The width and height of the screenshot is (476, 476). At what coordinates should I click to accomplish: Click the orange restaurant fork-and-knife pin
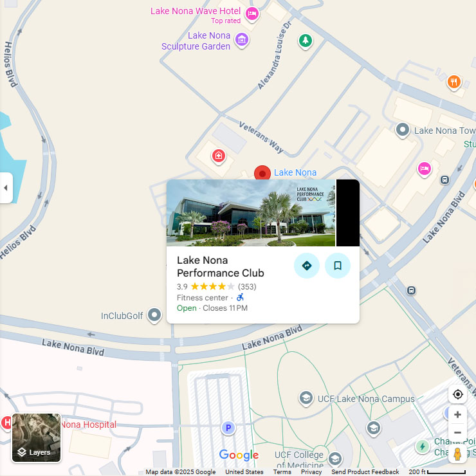[x=454, y=82]
